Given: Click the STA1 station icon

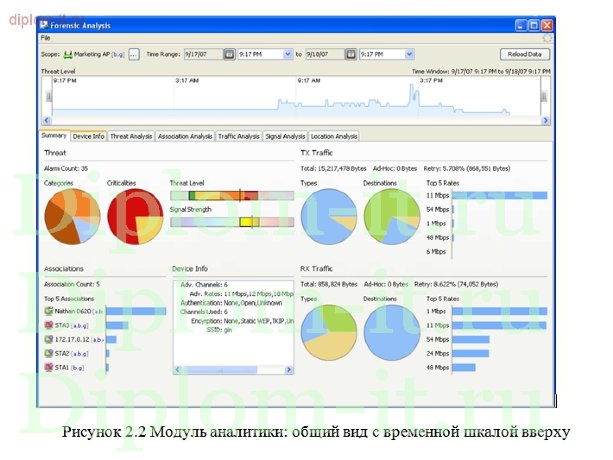Looking at the screenshot, I should click(48, 367).
